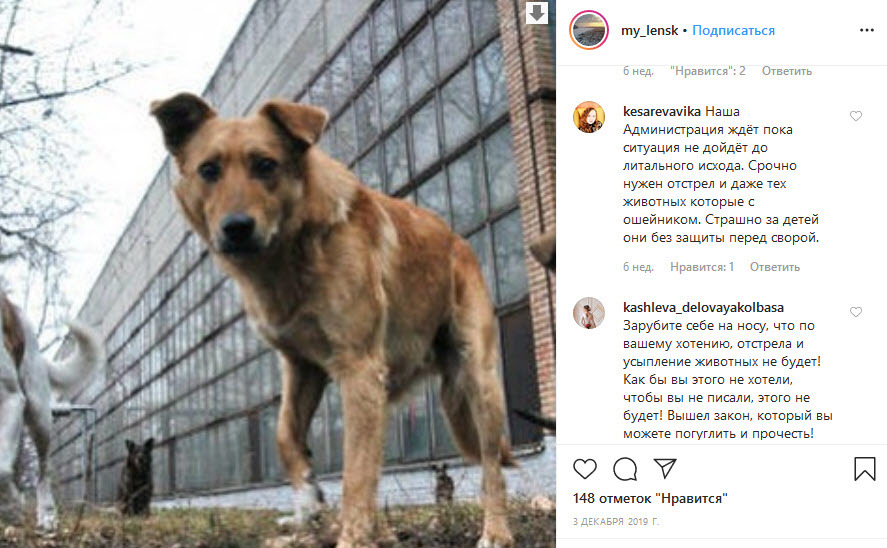Open the my_lensk username link
Image resolution: width=887 pixels, height=548 pixels.
649,31
